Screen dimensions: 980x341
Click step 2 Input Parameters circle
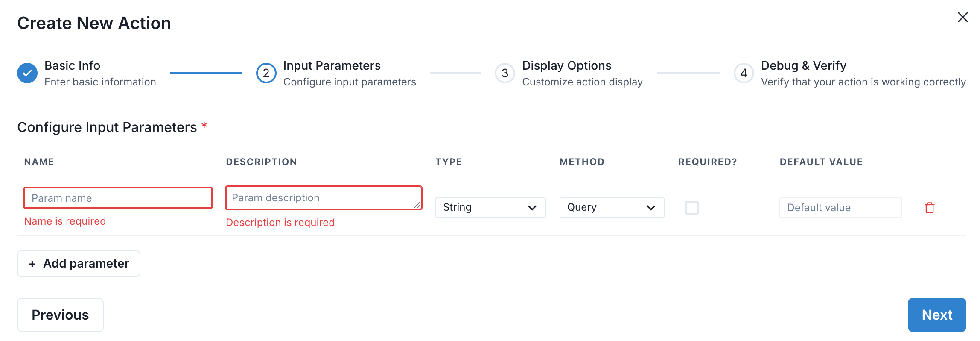(266, 73)
